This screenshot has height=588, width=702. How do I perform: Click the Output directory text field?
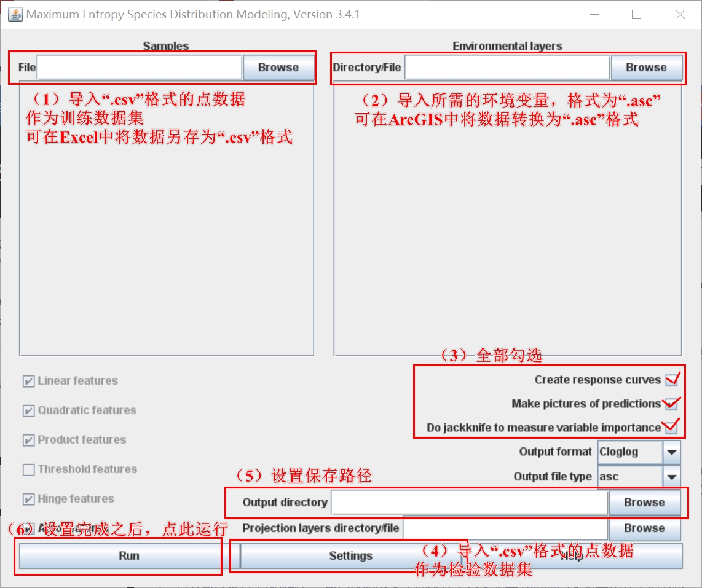click(x=468, y=502)
